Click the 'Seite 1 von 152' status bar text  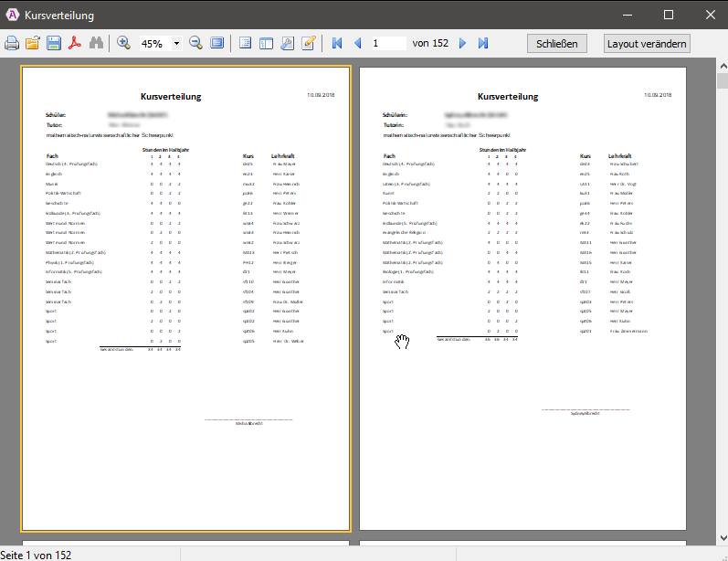(x=36, y=555)
